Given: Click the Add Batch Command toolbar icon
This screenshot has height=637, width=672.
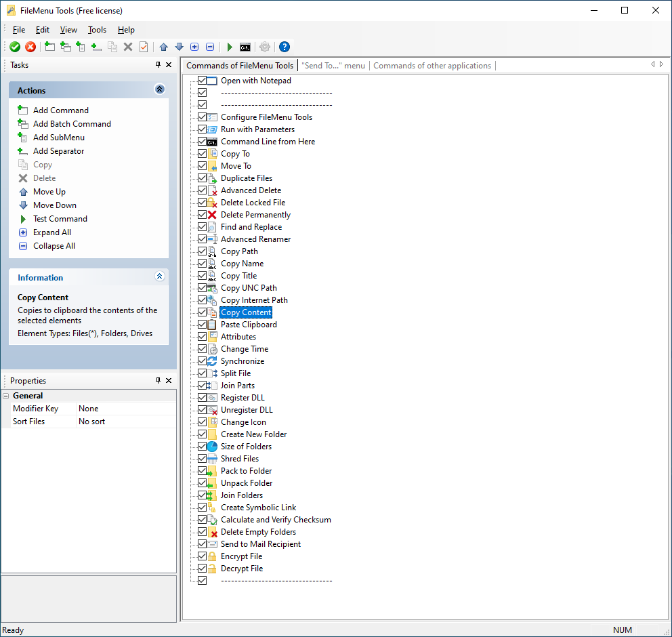Looking at the screenshot, I should click(65, 47).
